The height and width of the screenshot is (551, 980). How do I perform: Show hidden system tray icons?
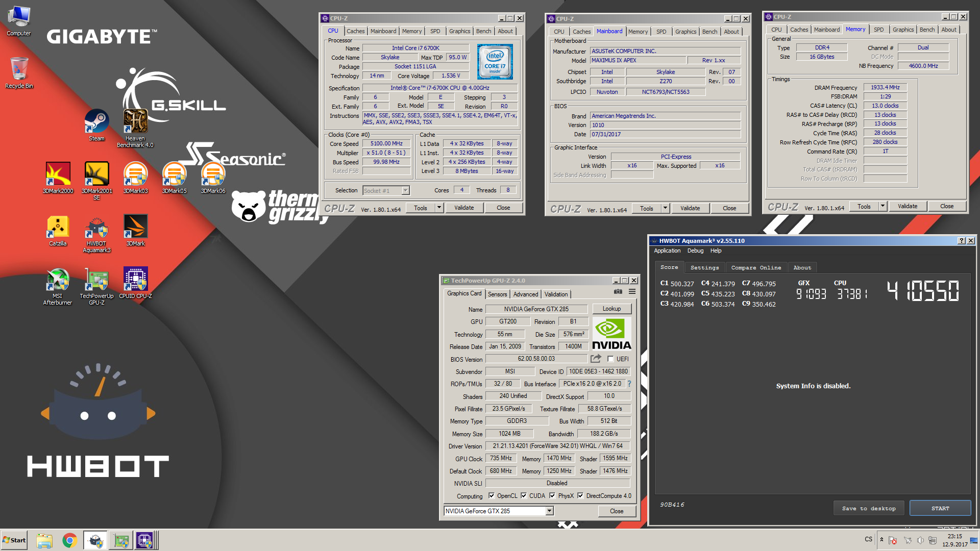coord(881,540)
